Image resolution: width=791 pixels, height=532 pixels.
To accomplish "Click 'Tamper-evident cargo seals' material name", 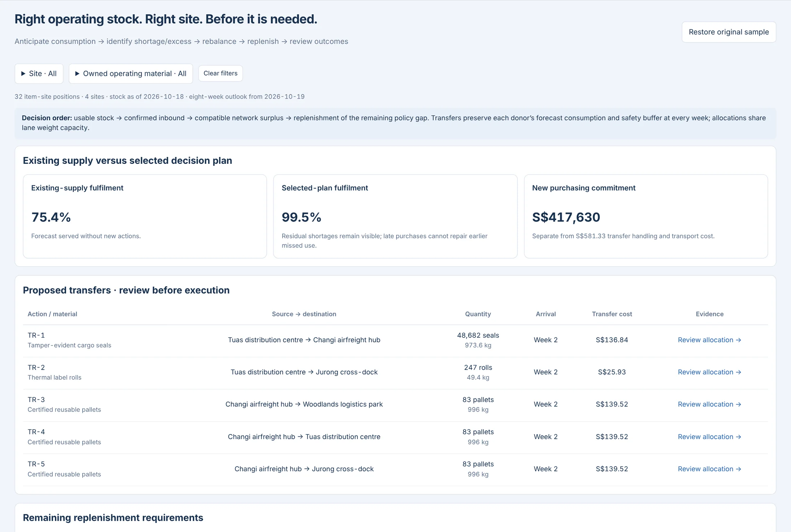I will (69, 345).
